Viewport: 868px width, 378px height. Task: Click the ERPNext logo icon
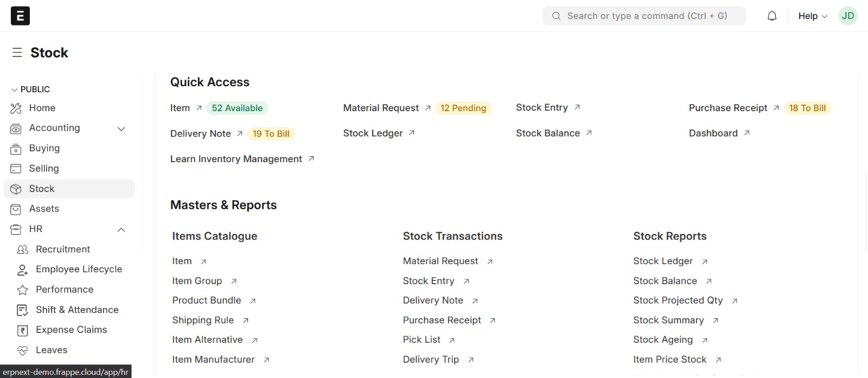pyautogui.click(x=20, y=16)
